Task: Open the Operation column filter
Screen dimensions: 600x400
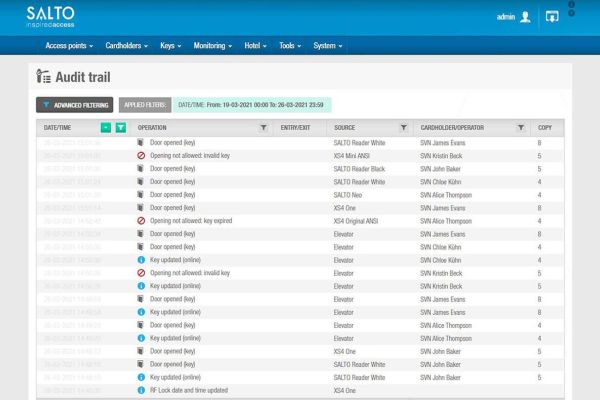Action: click(263, 128)
